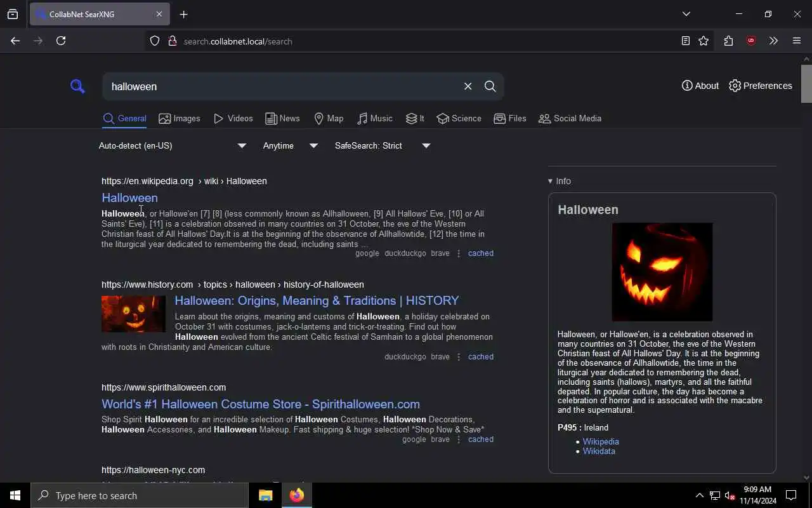Open notification center
Screen dimensions: 812x508
pos(791,495)
